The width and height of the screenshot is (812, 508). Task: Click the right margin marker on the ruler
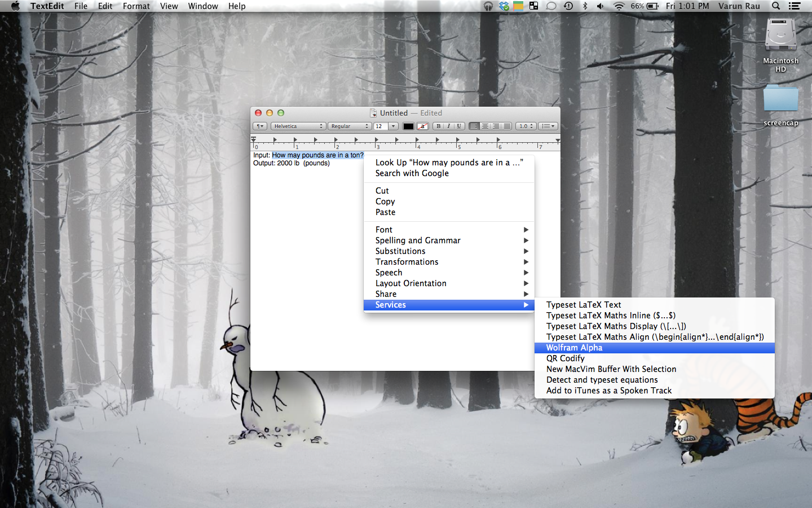click(558, 140)
